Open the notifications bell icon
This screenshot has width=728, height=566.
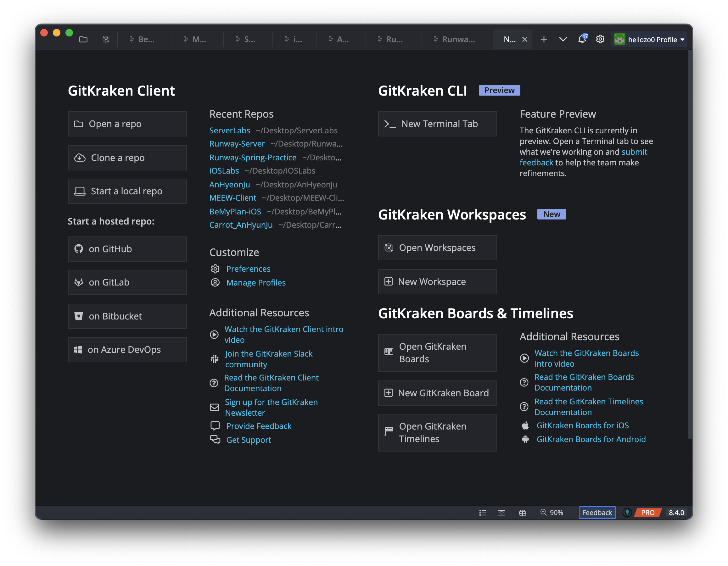(x=582, y=39)
